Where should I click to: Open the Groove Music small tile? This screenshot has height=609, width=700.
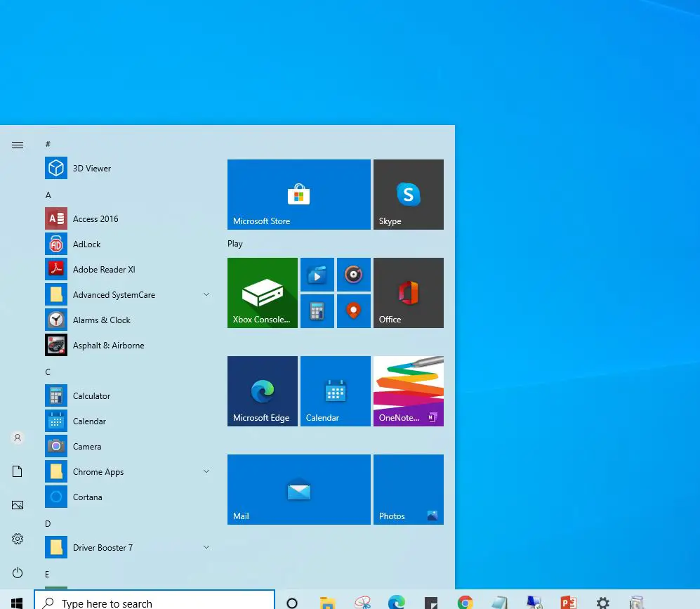353,275
